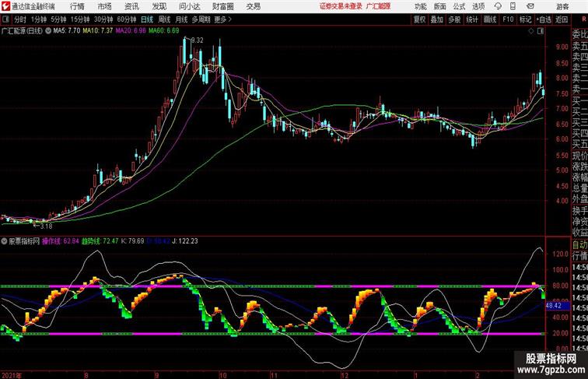This screenshot has height=379, width=588.
Task: Click the 自动 label in right panel
Action: pos(579,245)
